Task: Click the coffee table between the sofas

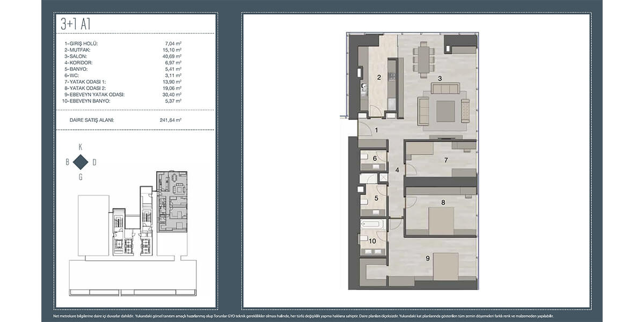Action: [x=445, y=112]
